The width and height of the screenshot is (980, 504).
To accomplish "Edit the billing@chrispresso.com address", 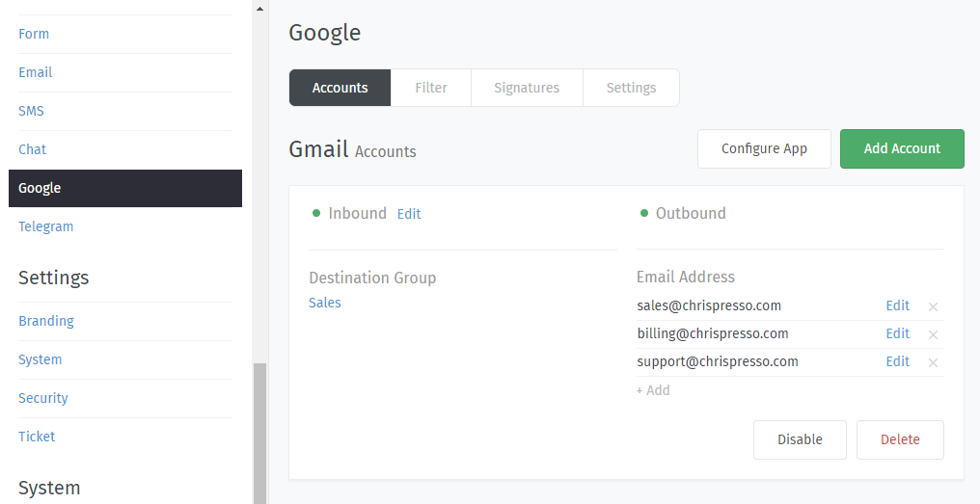I will pos(897,333).
